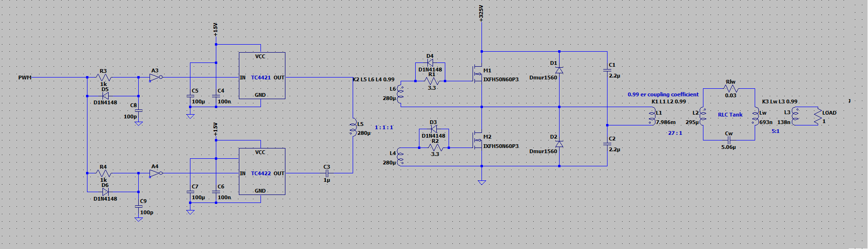The image size is (868, 249).
Task: Click the M2 MOSFET symbol
Action: click(x=478, y=141)
